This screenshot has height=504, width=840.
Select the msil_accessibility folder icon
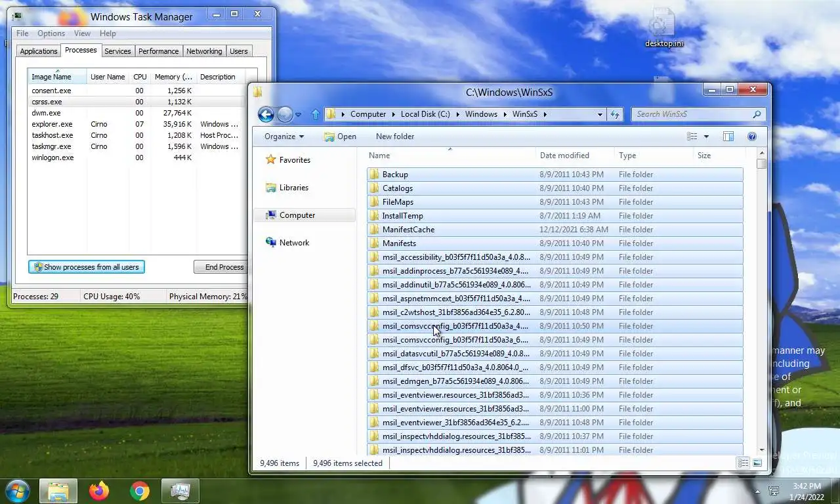374,257
